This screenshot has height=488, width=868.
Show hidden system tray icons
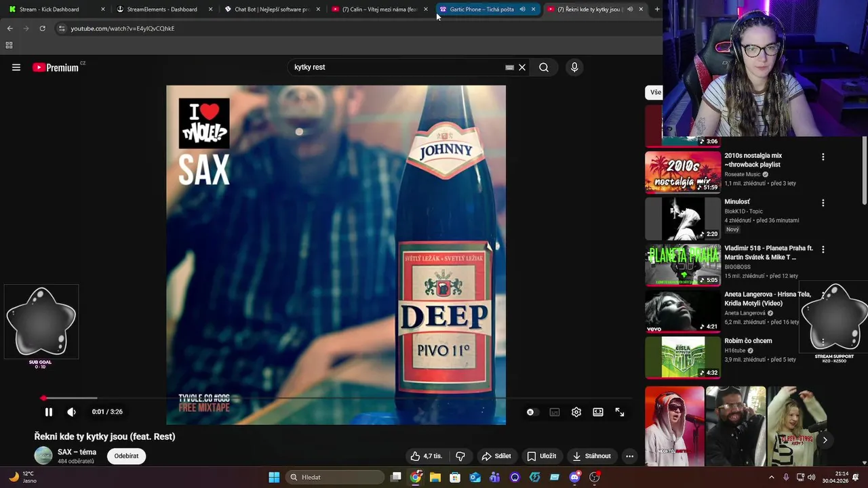pyautogui.click(x=771, y=477)
